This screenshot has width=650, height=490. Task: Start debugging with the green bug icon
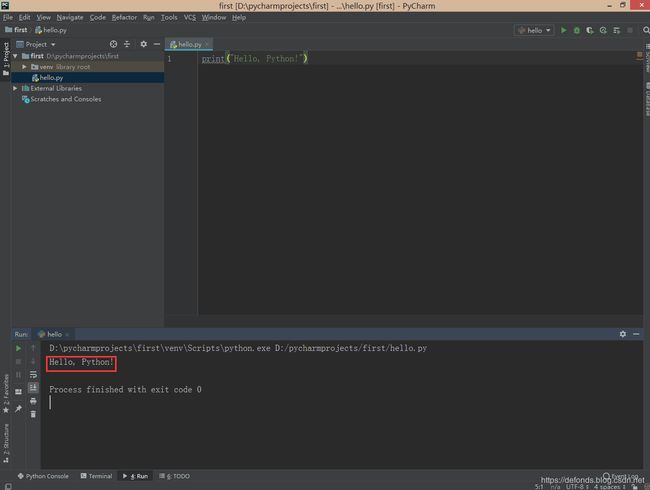(577, 30)
